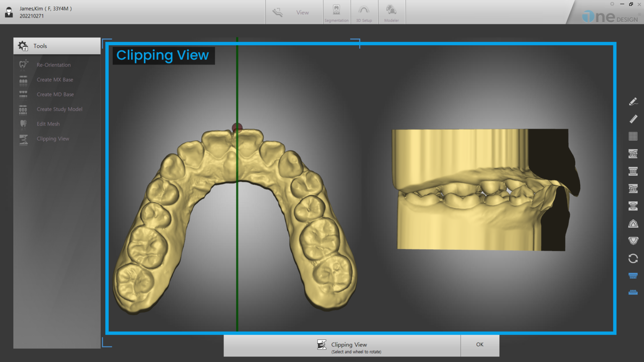Toggle the highlighted mandibular base icon

point(633,292)
